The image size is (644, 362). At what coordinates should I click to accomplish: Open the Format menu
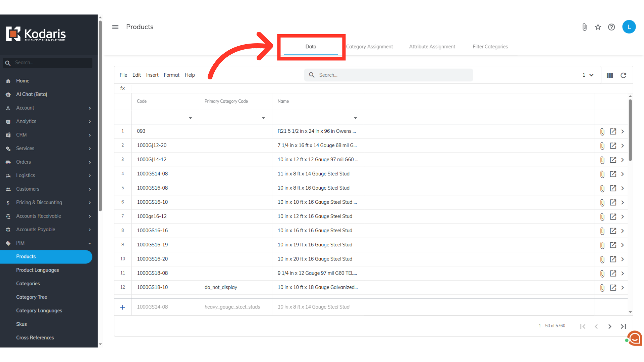coord(171,75)
